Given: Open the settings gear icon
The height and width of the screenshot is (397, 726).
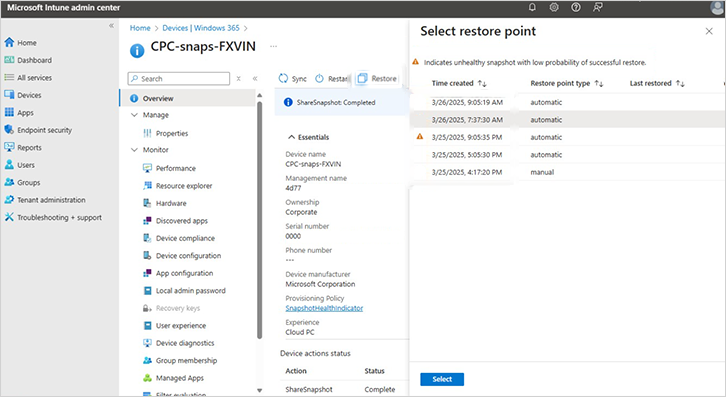Looking at the screenshot, I should click(554, 7).
